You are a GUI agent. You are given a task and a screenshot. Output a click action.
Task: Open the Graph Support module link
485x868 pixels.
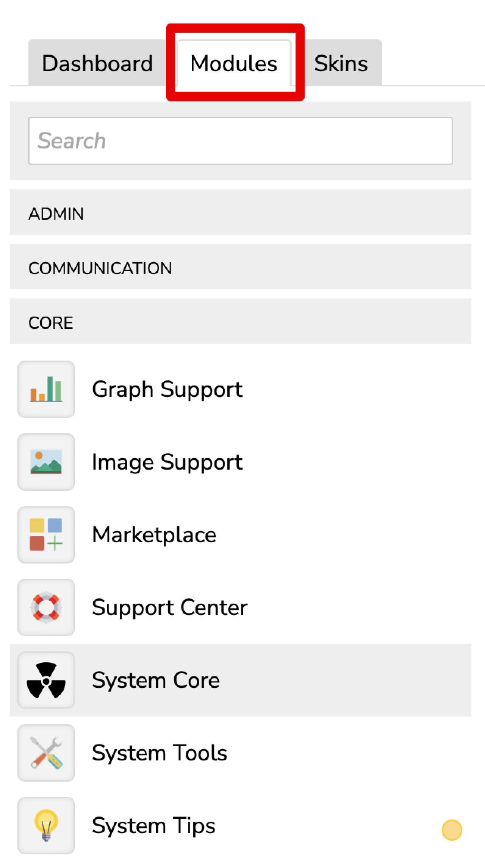[x=167, y=389]
